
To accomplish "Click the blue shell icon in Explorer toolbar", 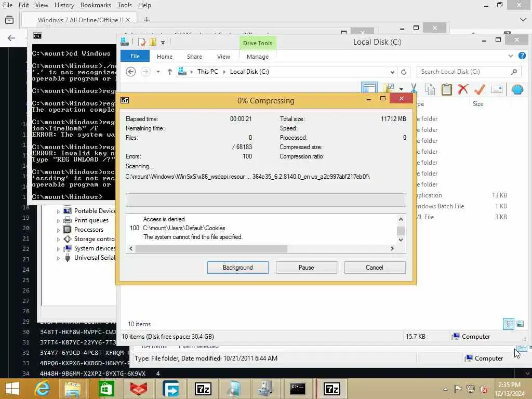I will point(517,89).
